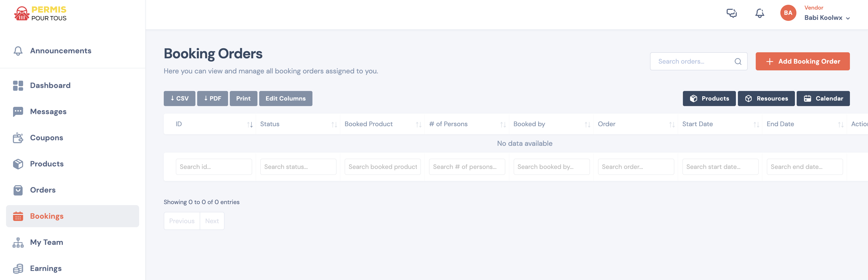This screenshot has height=280, width=868.
Task: Sort by Booked Product column arrows
Action: (x=418, y=124)
